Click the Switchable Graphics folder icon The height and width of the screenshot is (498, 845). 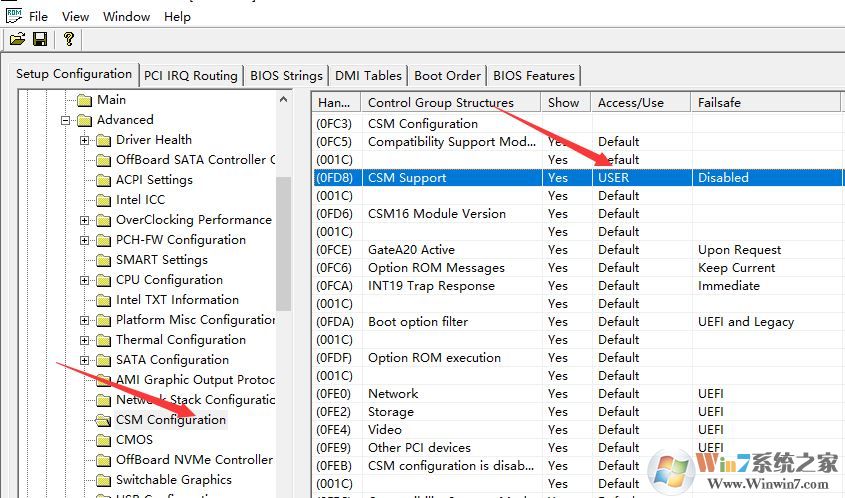(x=103, y=480)
